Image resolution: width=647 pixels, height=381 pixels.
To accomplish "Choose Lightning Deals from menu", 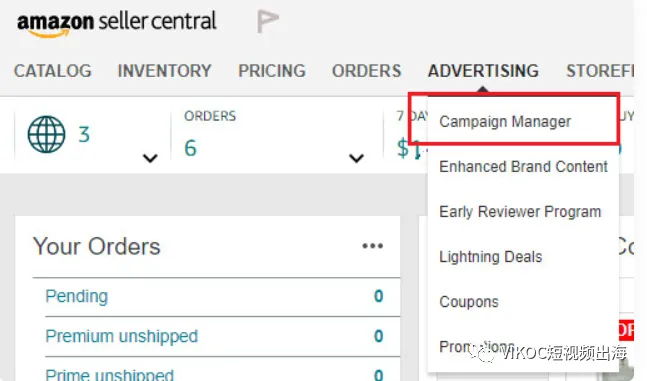I will pyautogui.click(x=491, y=257).
